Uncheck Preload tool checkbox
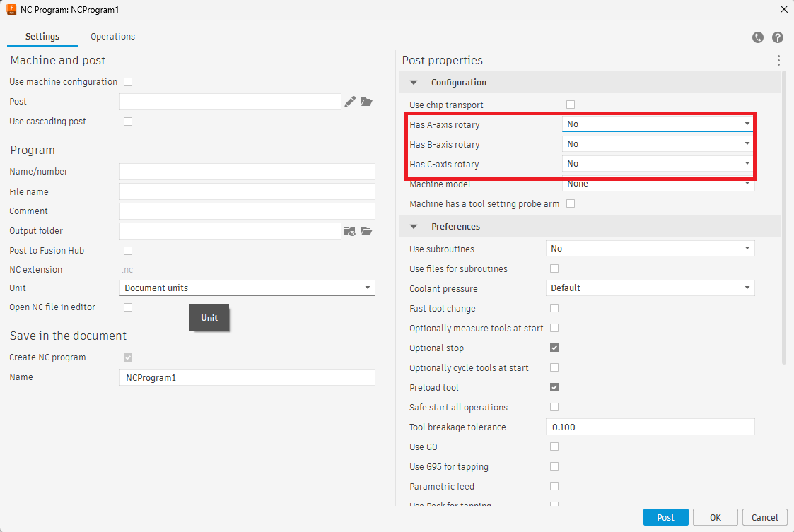 (554, 387)
